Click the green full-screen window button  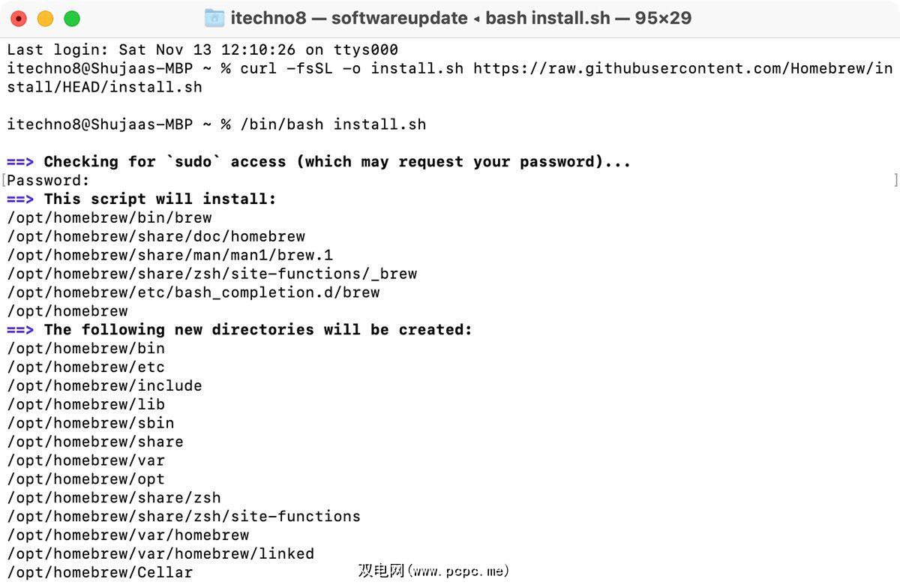tap(71, 19)
